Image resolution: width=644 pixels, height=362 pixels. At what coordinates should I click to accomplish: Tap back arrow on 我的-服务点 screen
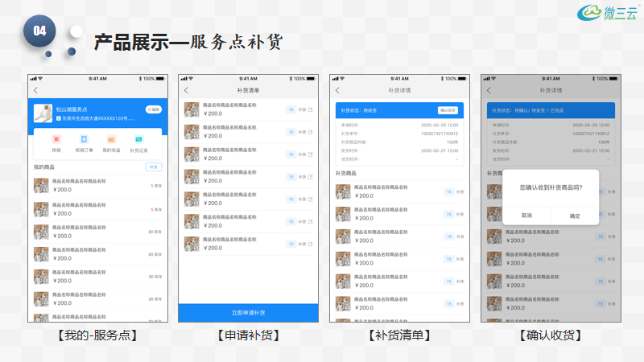click(35, 90)
